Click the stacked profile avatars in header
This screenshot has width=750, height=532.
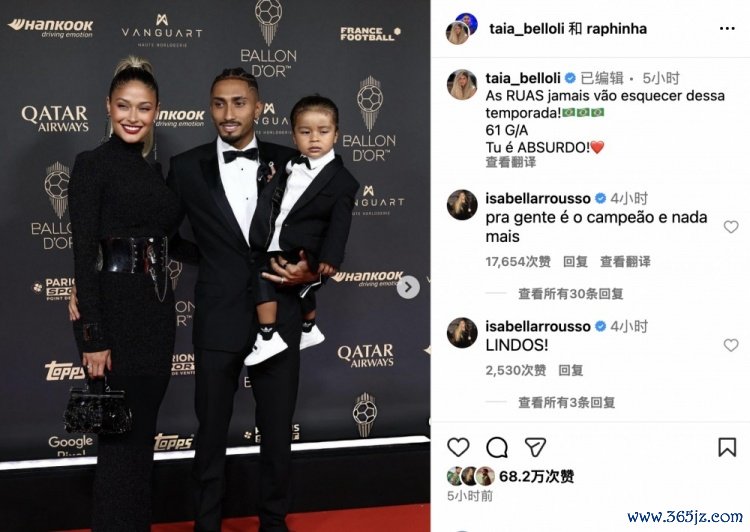(462, 29)
